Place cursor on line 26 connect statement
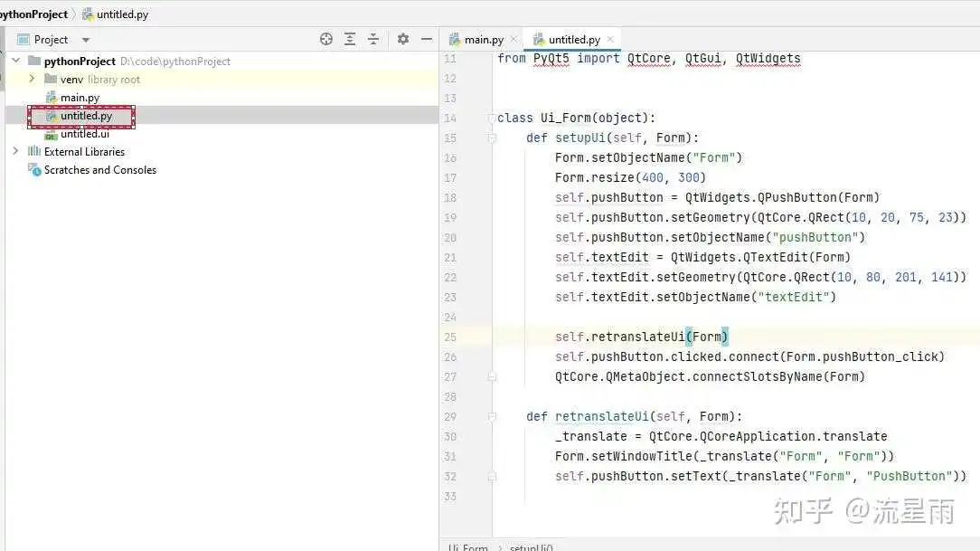 [x=749, y=356]
